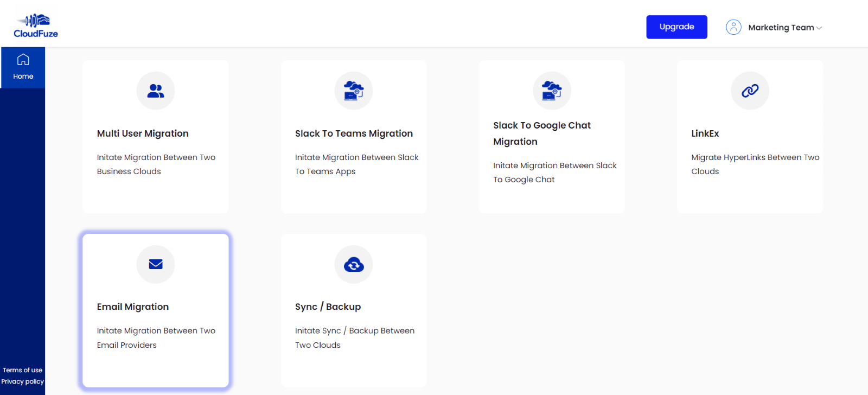Screen dimensions: 868x395
Task: Click the Multi User Migration people icon
Action: tap(156, 91)
